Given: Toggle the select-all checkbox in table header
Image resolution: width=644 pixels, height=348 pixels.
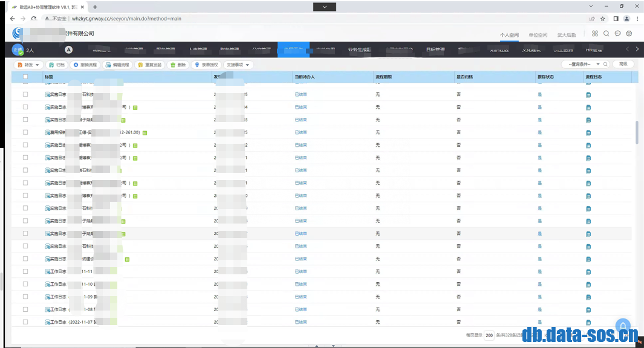Looking at the screenshot, I should coord(24,77).
